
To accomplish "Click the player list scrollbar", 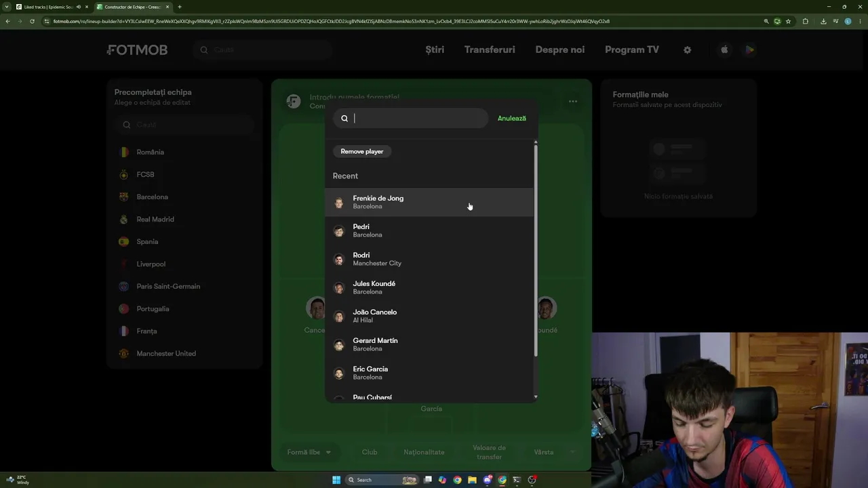I will pos(536,249).
